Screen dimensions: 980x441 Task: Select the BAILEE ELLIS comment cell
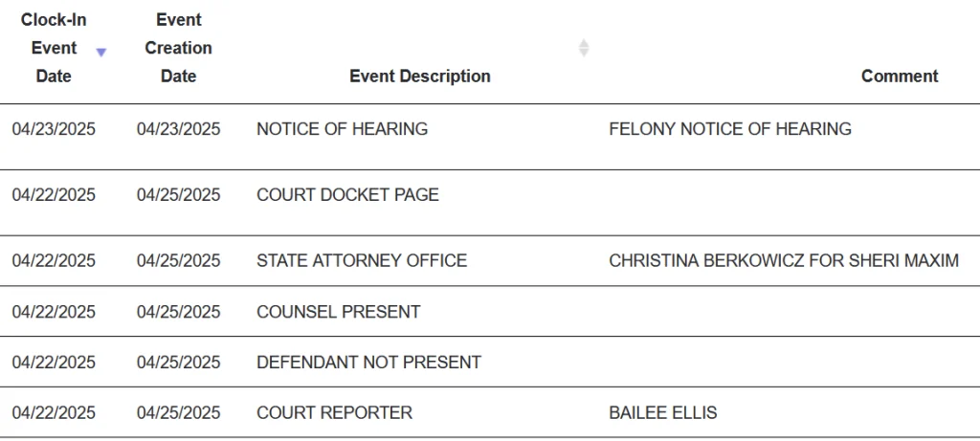coord(662,413)
